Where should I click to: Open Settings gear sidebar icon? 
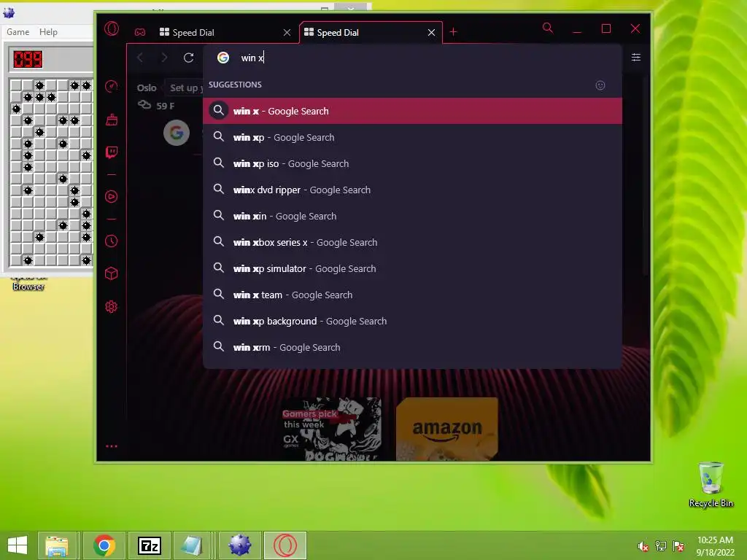pos(112,307)
